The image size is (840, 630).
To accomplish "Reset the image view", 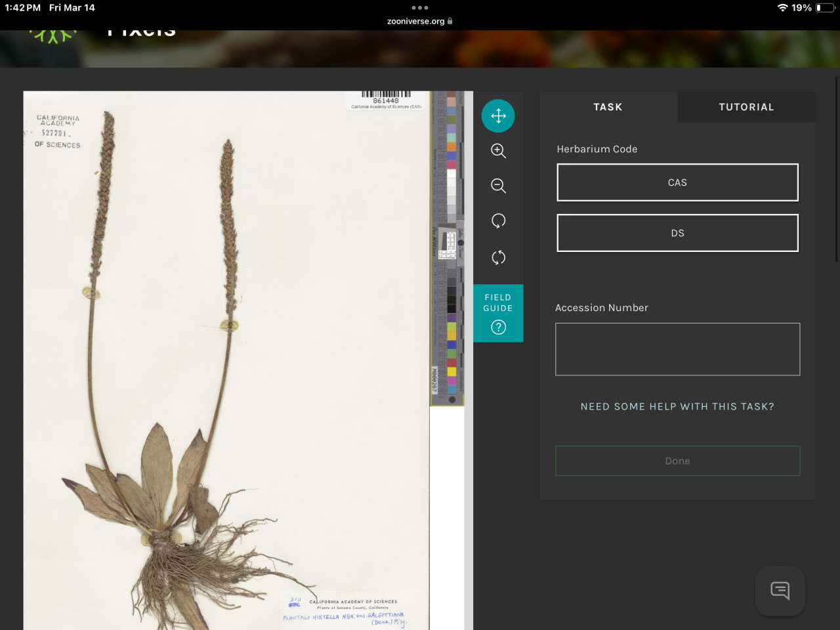I will pos(498,257).
